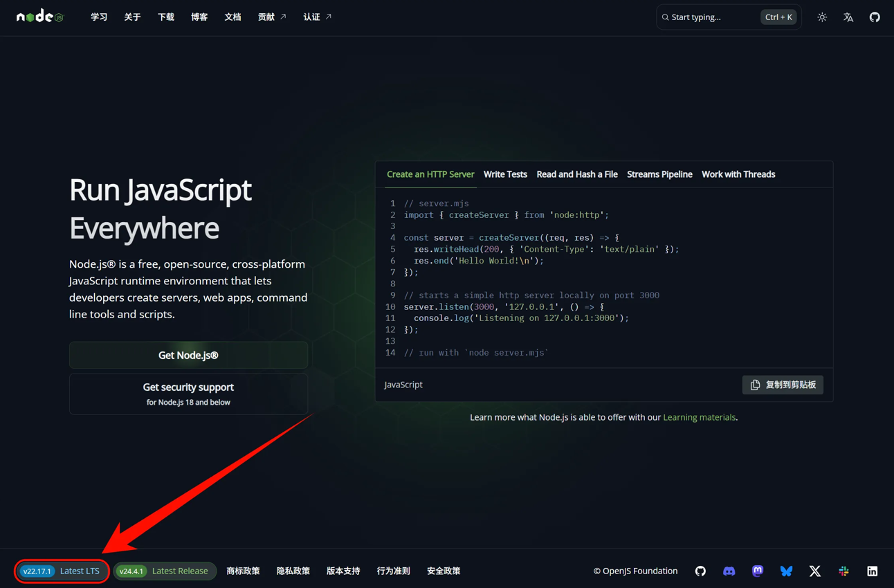Click the Ctrl + K shortcut badge

(778, 17)
